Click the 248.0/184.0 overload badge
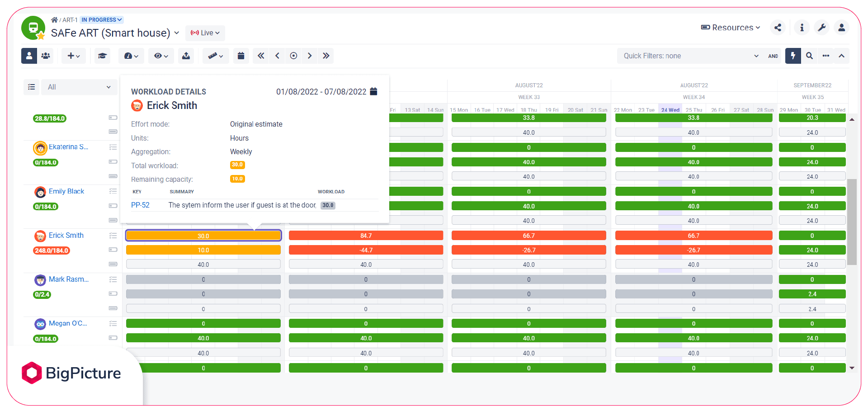This screenshot has height=416, width=868. (x=52, y=251)
